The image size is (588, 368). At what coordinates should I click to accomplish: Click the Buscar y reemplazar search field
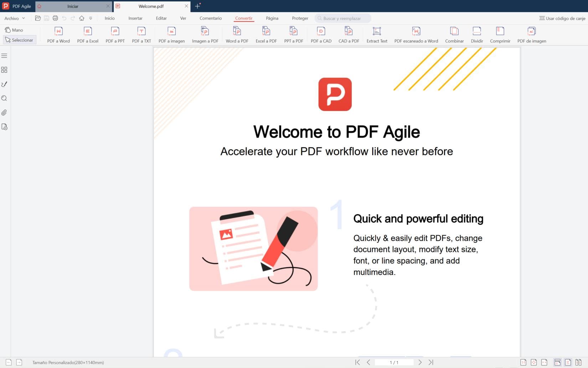(x=343, y=18)
